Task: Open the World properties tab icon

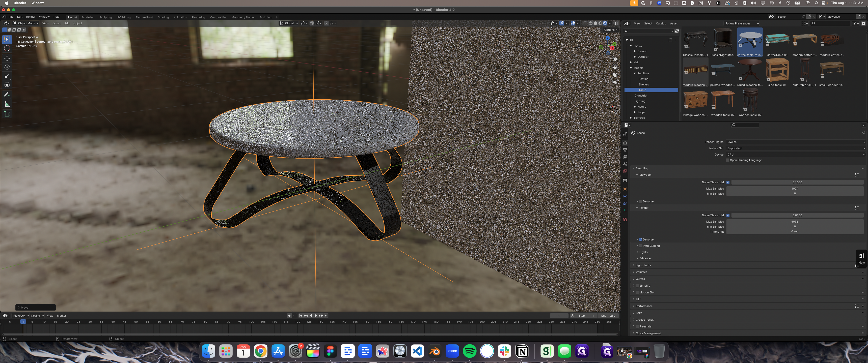Action: [x=625, y=171]
